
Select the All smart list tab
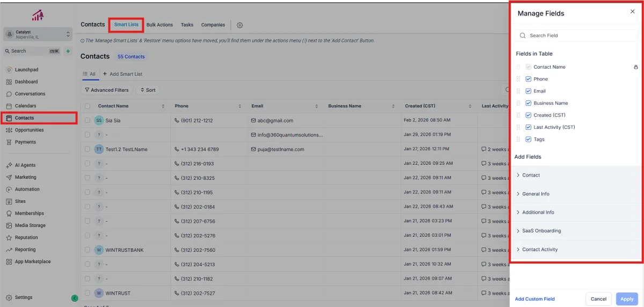(x=89, y=74)
